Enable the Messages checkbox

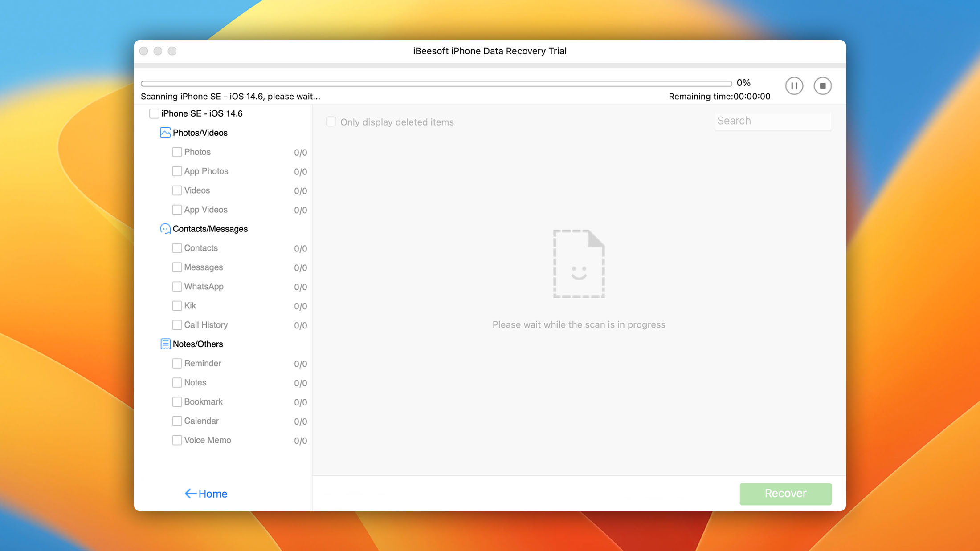tap(177, 267)
